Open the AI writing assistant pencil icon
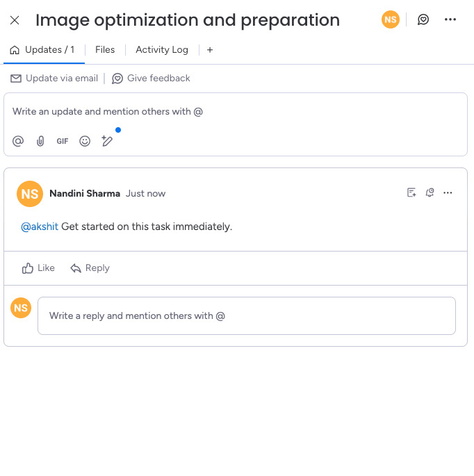 point(107,141)
